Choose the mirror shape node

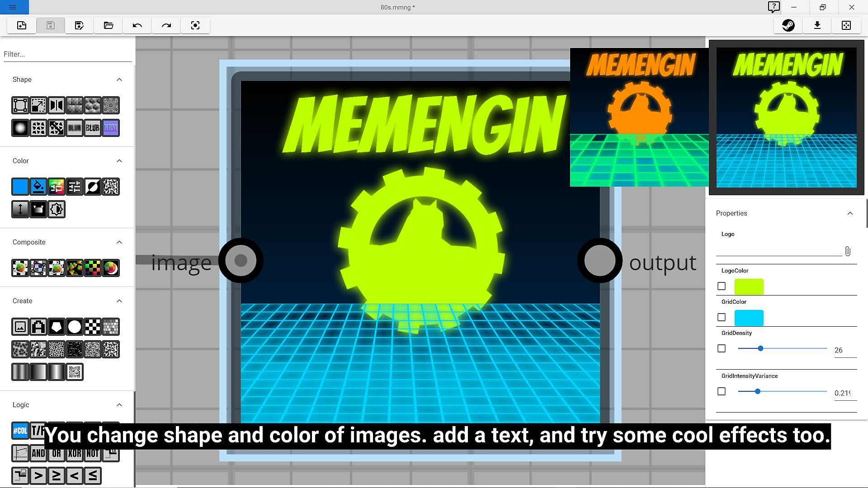(57, 105)
